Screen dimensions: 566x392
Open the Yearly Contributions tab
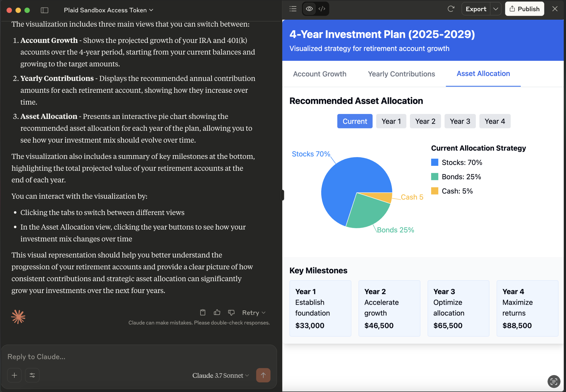401,74
